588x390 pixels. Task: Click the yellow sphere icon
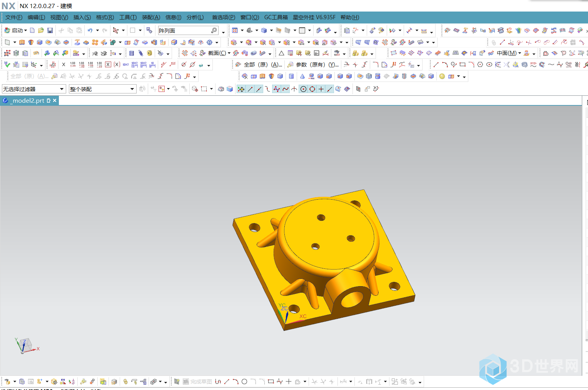click(442, 76)
